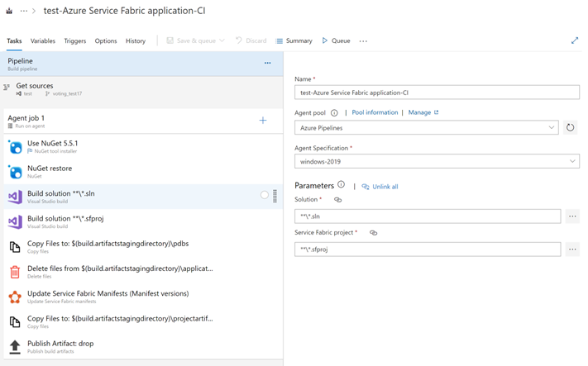Switch to the Variables tab
This screenshot has width=588, height=366.
43,40
